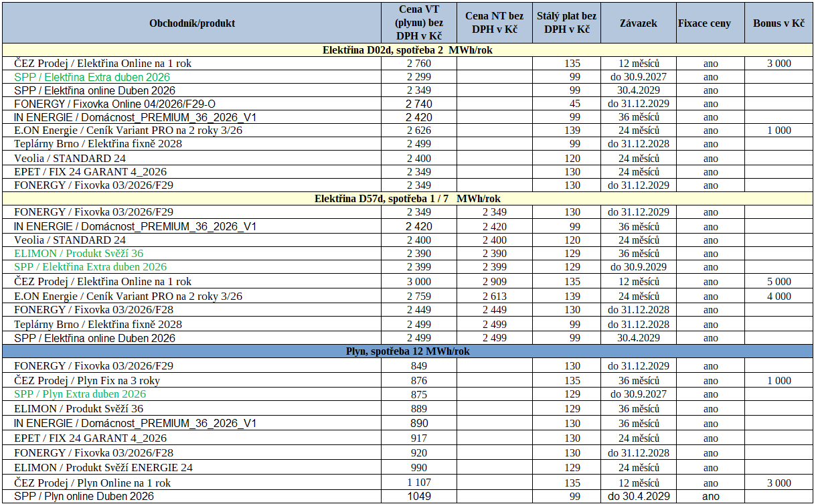
Task: Click the Bonus v Kč column header
Action: click(778, 23)
